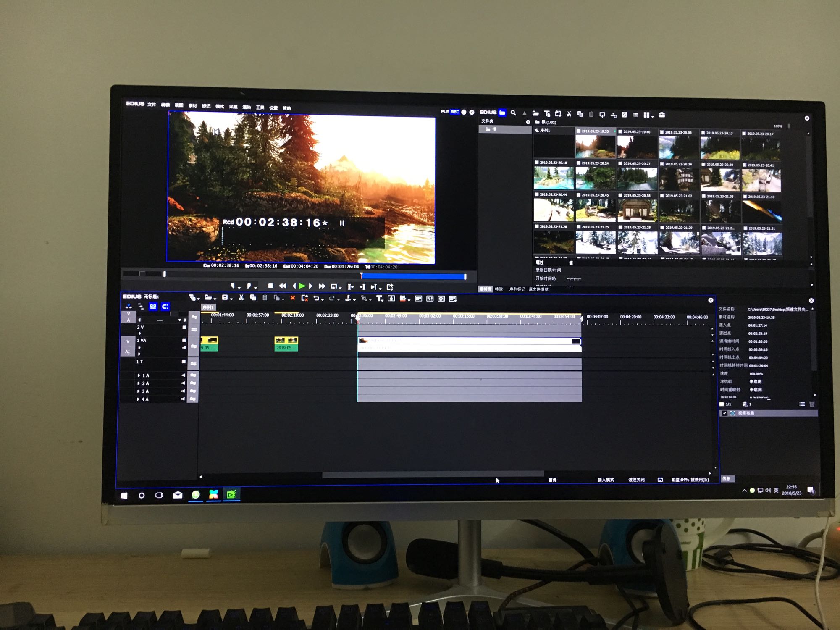840x630 pixels.
Task: Switch the monitor to REC recorder mode
Action: pos(455,112)
